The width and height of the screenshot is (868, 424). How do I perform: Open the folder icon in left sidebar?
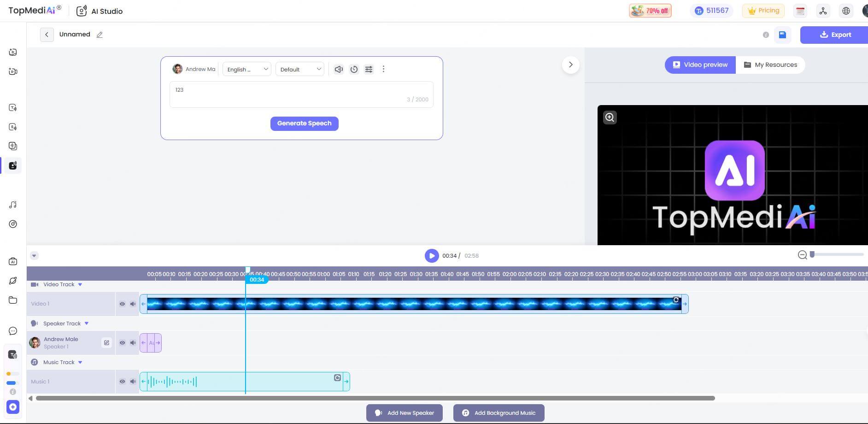pos(13,300)
